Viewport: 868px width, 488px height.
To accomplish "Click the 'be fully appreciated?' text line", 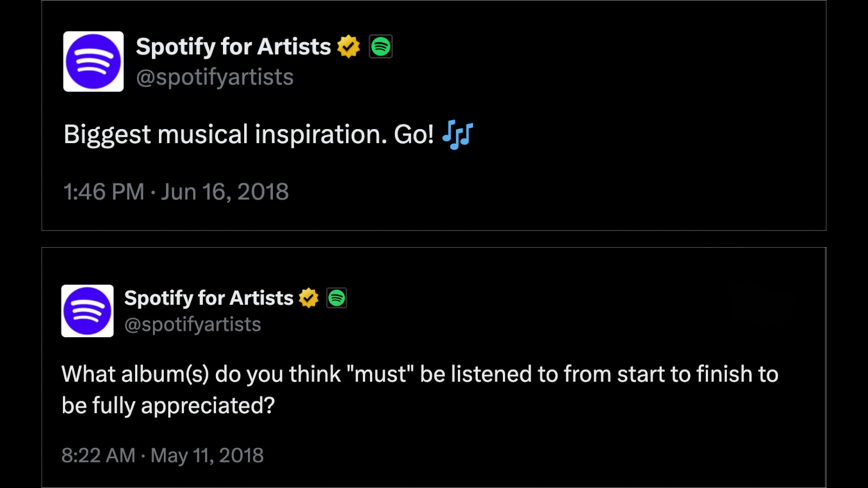I will click(x=168, y=406).
